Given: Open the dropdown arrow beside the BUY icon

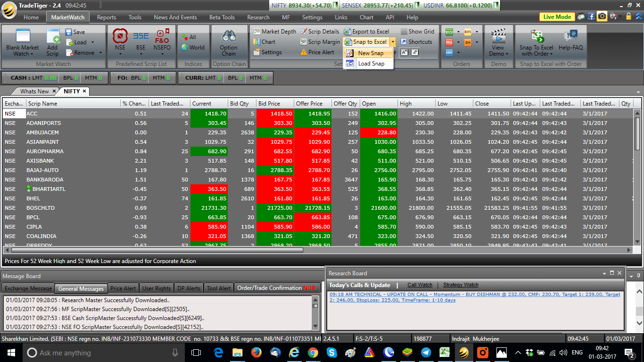Looking at the screenshot, I should (458, 32).
